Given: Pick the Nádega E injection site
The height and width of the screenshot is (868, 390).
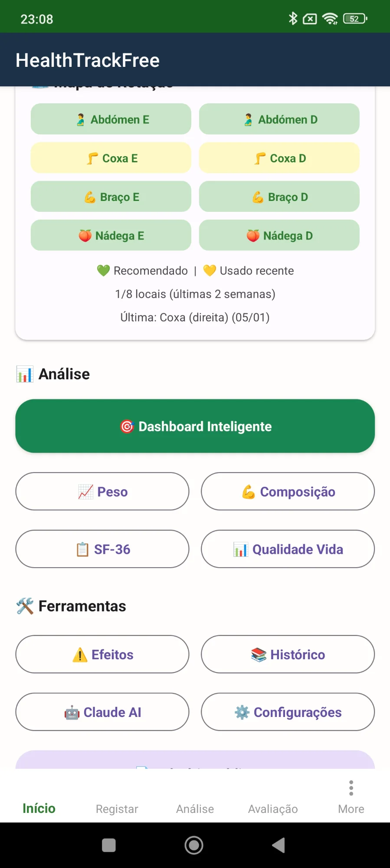Looking at the screenshot, I should click(111, 235).
